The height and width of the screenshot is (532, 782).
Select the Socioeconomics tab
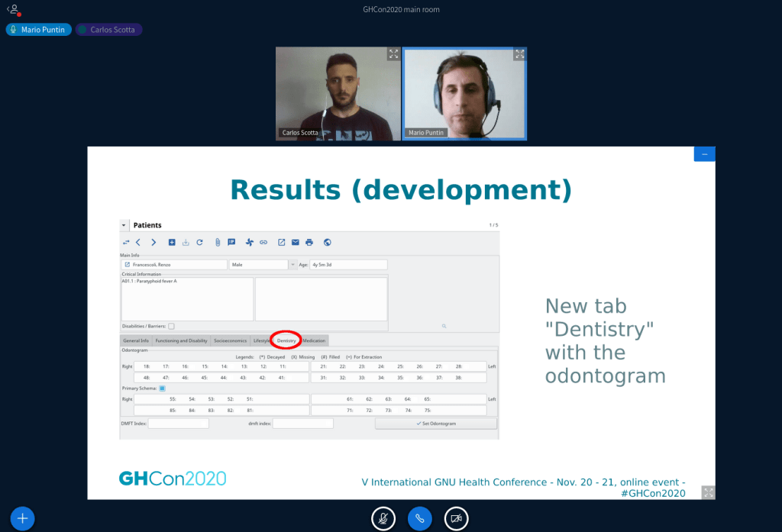pyautogui.click(x=231, y=340)
